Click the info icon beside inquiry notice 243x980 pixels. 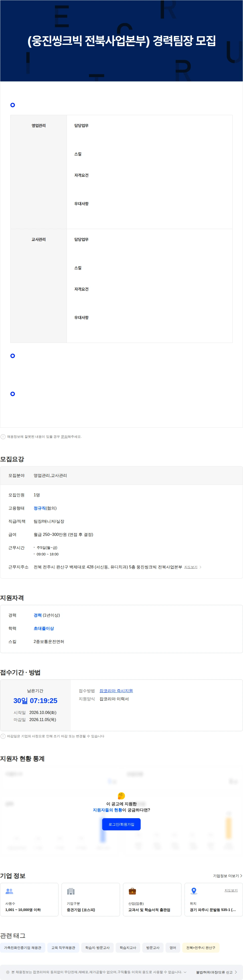click(x=3, y=437)
